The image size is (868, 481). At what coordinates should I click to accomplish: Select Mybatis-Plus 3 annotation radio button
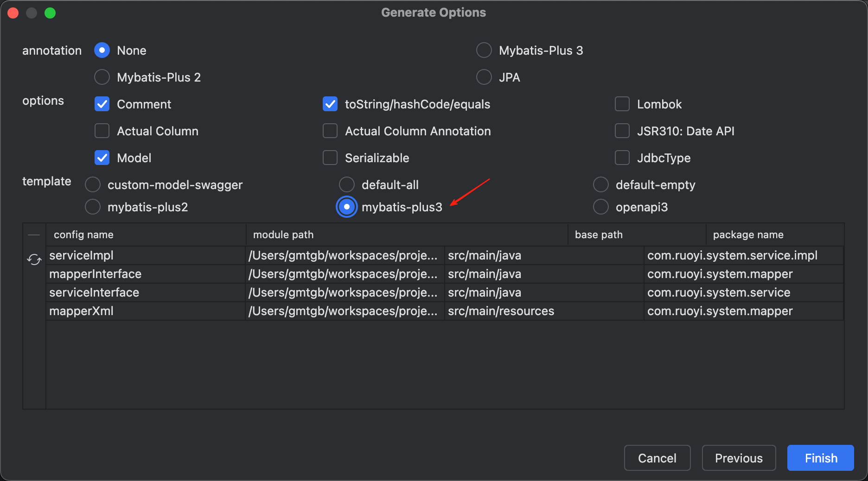pyautogui.click(x=484, y=51)
